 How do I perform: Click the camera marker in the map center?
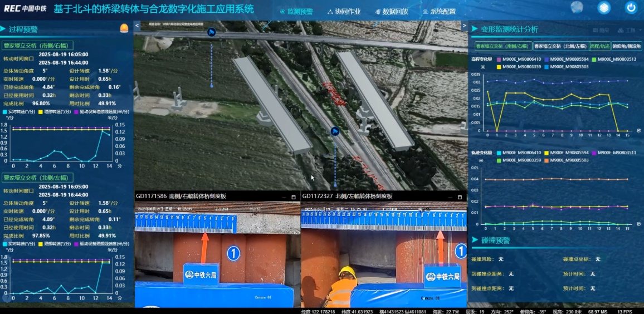click(335, 131)
